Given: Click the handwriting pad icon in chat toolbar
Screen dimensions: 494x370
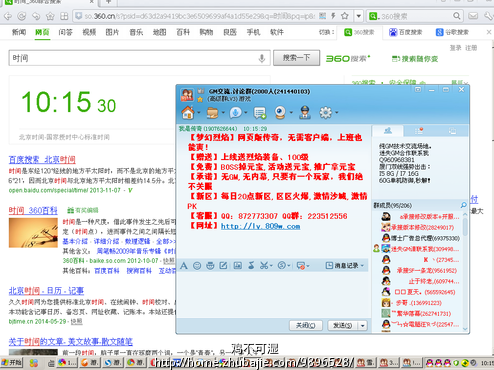Looking at the screenshot, I should coord(223,266).
